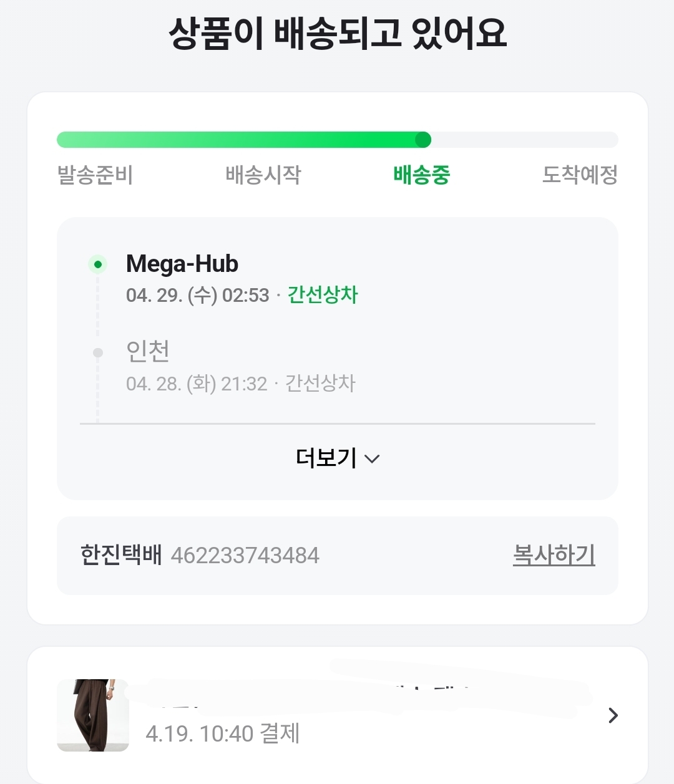The image size is (674, 784).
Task: Open the brown pants product thumbnail
Action: pos(93,715)
